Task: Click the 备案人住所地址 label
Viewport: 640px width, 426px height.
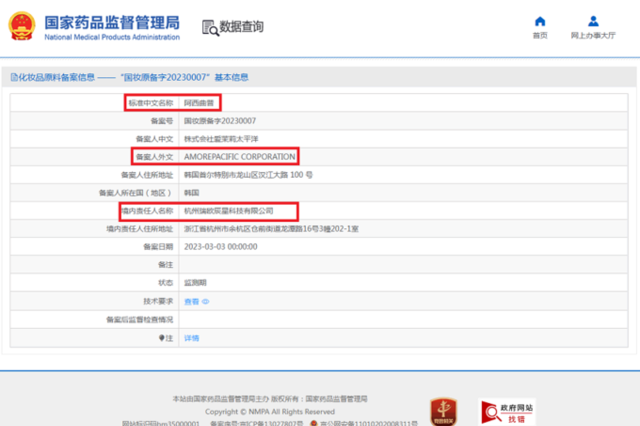Action: point(147,175)
